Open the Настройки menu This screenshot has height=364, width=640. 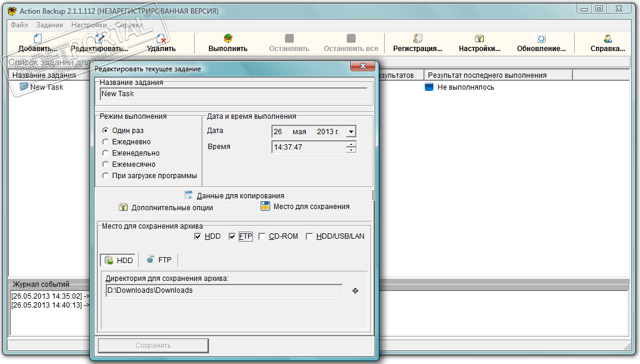click(89, 25)
